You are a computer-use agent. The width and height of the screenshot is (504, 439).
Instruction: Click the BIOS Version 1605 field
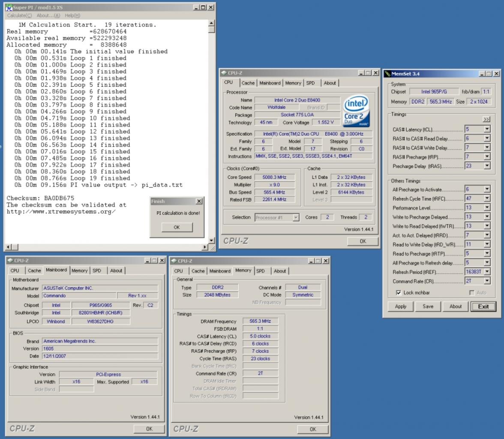point(100,349)
